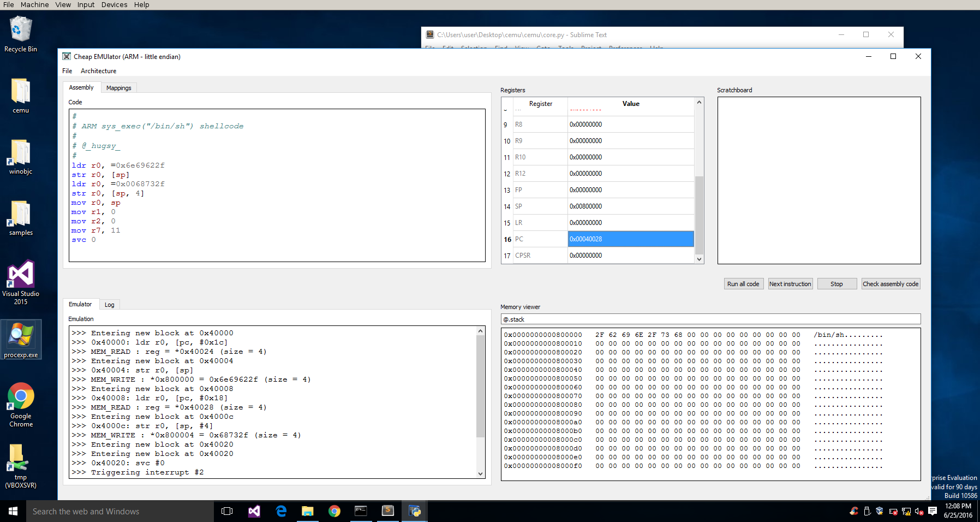Open the VirtualBox Input menu
This screenshot has width=980, height=522.
pyautogui.click(x=86, y=4)
